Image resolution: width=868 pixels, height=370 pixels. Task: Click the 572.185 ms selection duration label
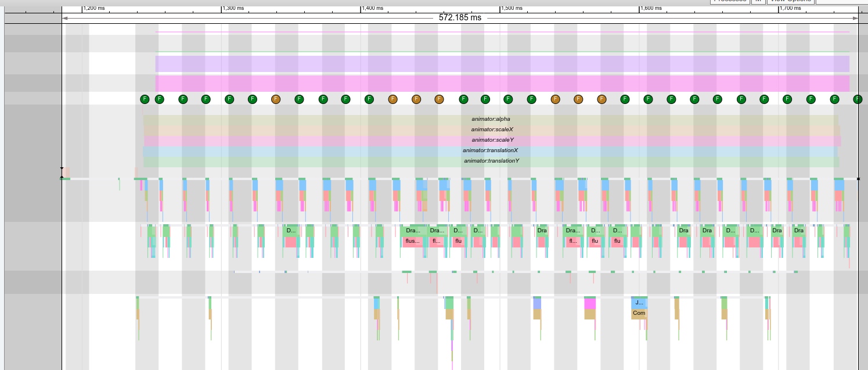pyautogui.click(x=460, y=17)
